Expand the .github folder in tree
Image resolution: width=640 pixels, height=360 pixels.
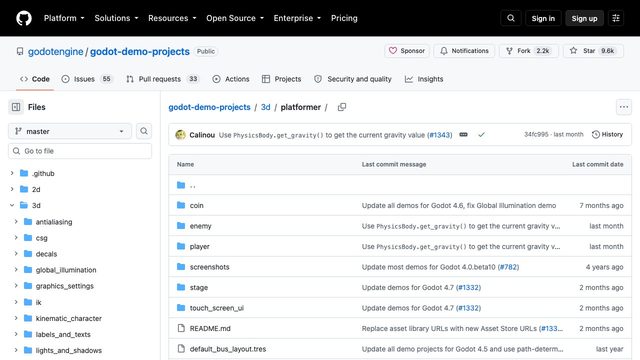[x=12, y=173]
